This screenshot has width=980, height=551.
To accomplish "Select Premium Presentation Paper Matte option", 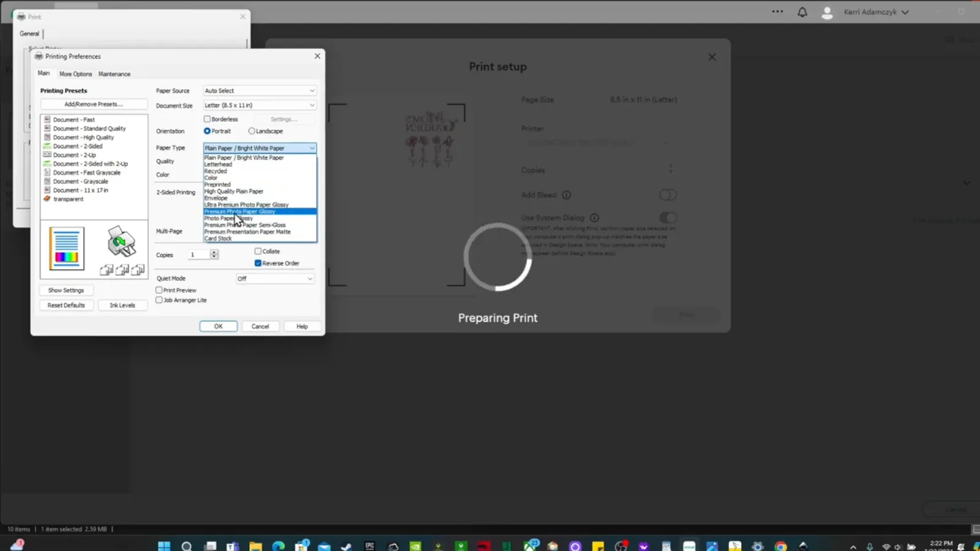I will click(260, 232).
